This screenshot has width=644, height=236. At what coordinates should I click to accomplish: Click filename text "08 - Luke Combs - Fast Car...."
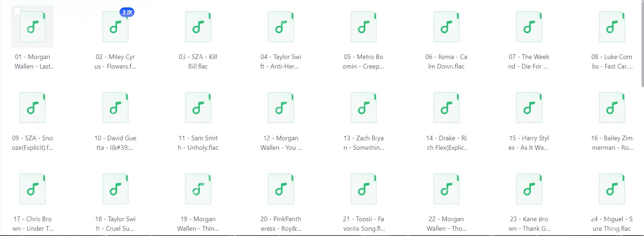click(x=612, y=61)
